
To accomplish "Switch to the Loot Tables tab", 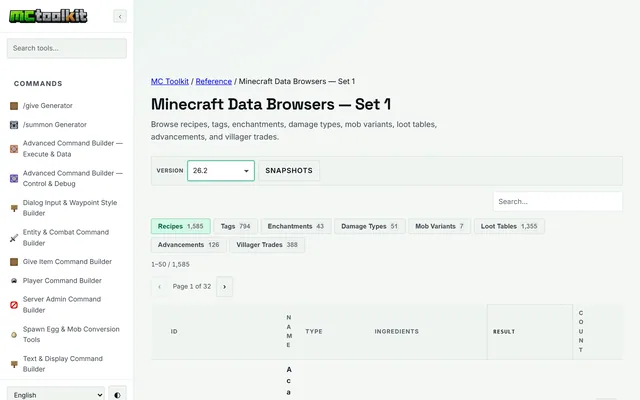I will pyautogui.click(x=509, y=226).
